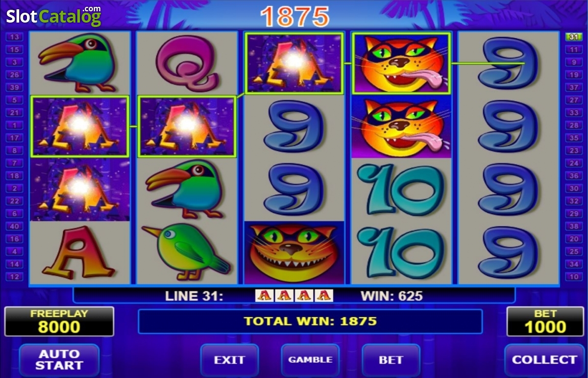Image resolution: width=588 pixels, height=378 pixels.
Task: Select payline 10 indicator on right
Action: pos(573,277)
